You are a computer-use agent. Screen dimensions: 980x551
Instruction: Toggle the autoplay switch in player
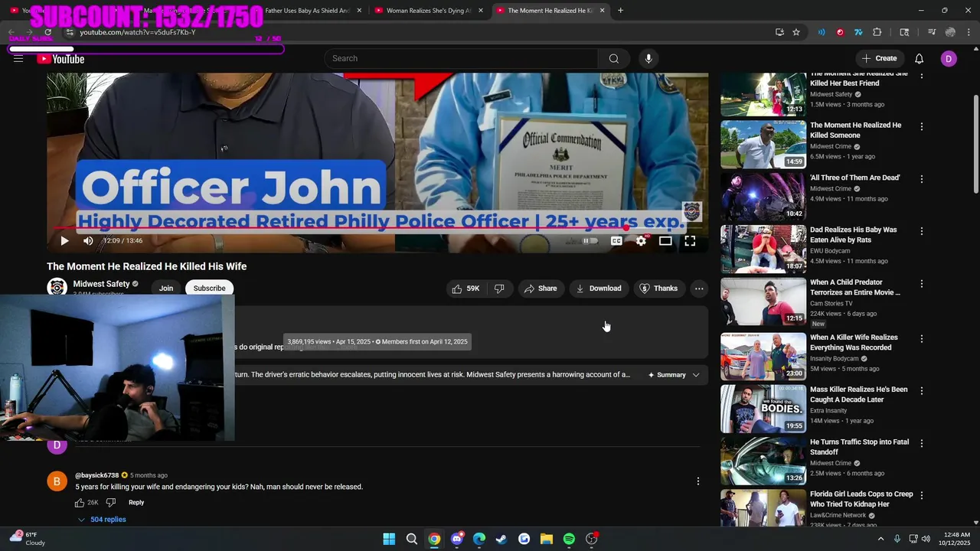point(590,241)
